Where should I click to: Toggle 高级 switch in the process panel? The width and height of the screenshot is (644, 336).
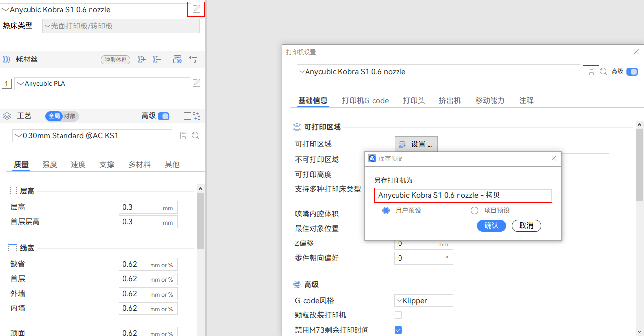(x=164, y=116)
